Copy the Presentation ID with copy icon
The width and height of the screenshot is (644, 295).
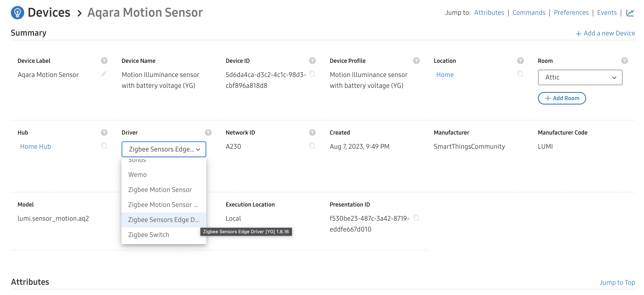click(416, 218)
